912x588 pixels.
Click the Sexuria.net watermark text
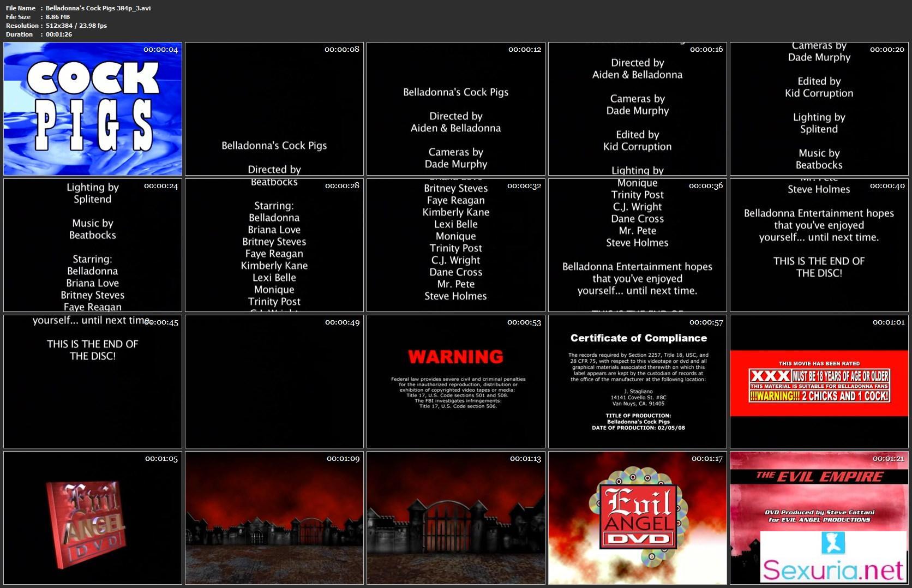pyautogui.click(x=833, y=571)
